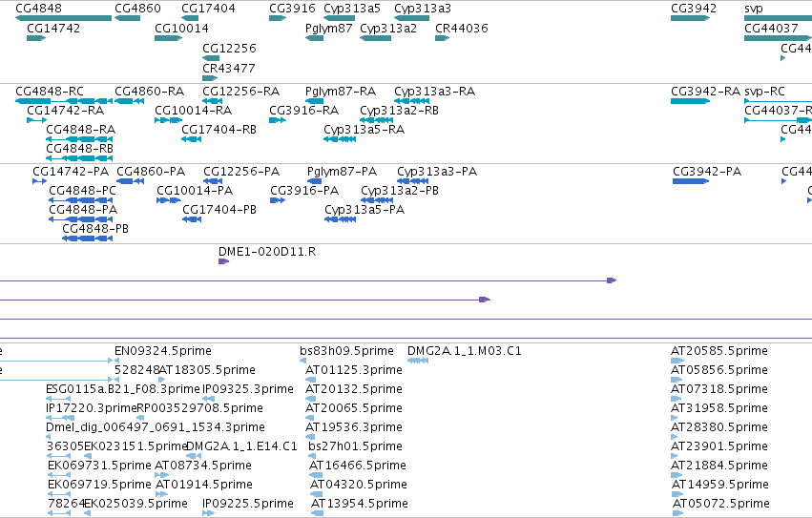Screen dimensions: 812x518
Task: Click transcript Cyp313a5-RA
Action: (340, 139)
